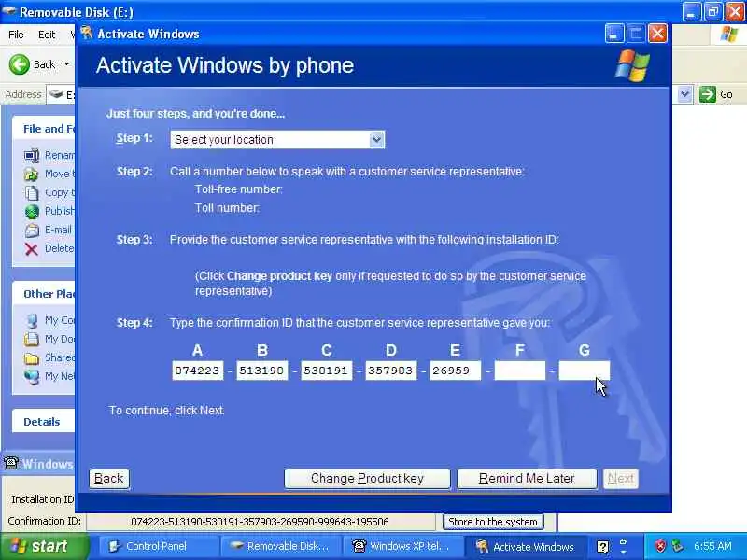
Task: Open My Documents icon in Other Places
Action: tap(32, 339)
